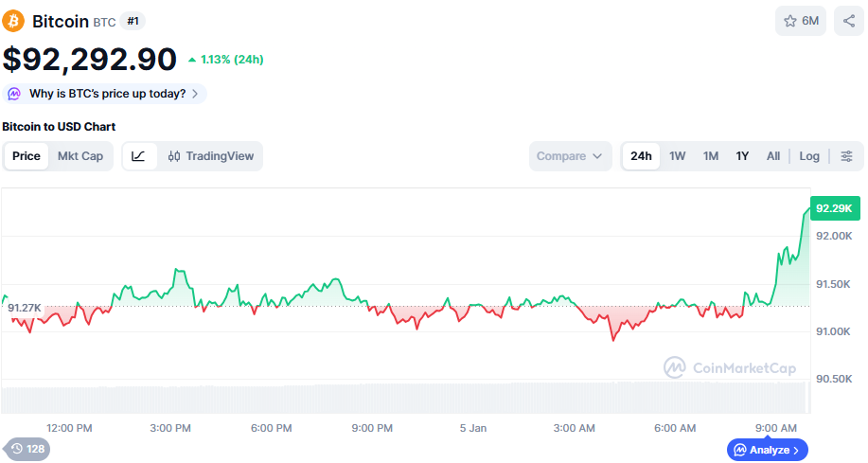Click the green 92.29K price label
Image resolution: width=868 pixels, height=463 pixels.
coord(835,208)
